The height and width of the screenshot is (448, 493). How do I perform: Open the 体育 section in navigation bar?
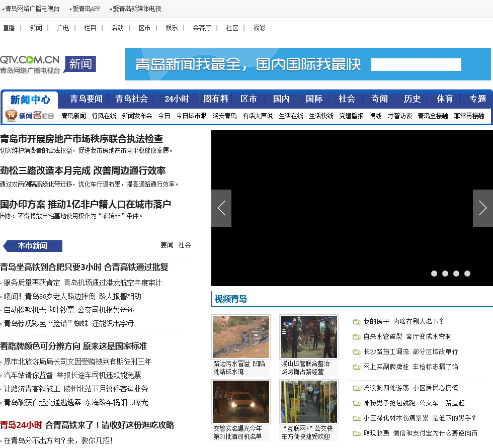coord(445,99)
